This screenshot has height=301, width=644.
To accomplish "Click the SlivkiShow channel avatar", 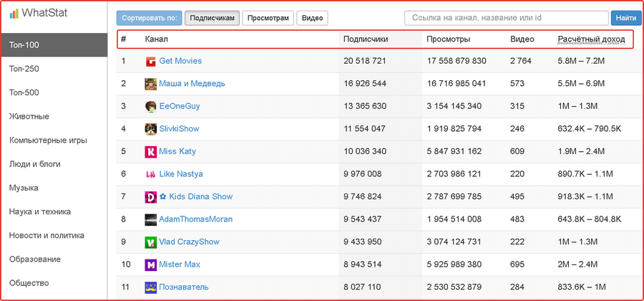I will pyautogui.click(x=151, y=129).
